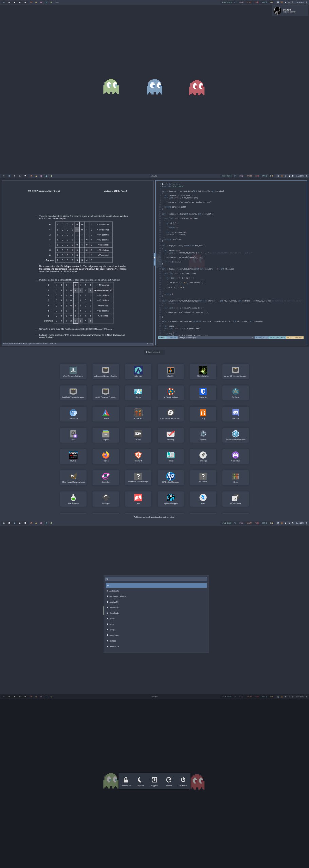Open Icon Browser app
The image size is (309, 868).
coord(73,499)
